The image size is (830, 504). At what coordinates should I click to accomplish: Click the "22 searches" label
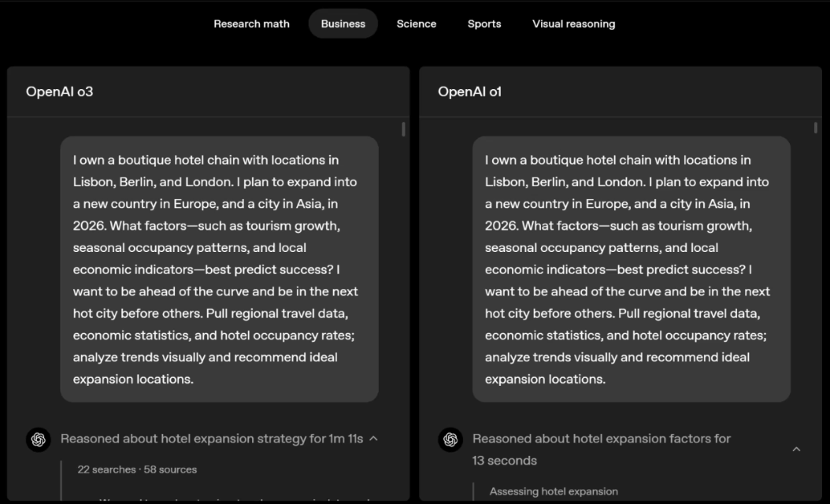pos(106,469)
